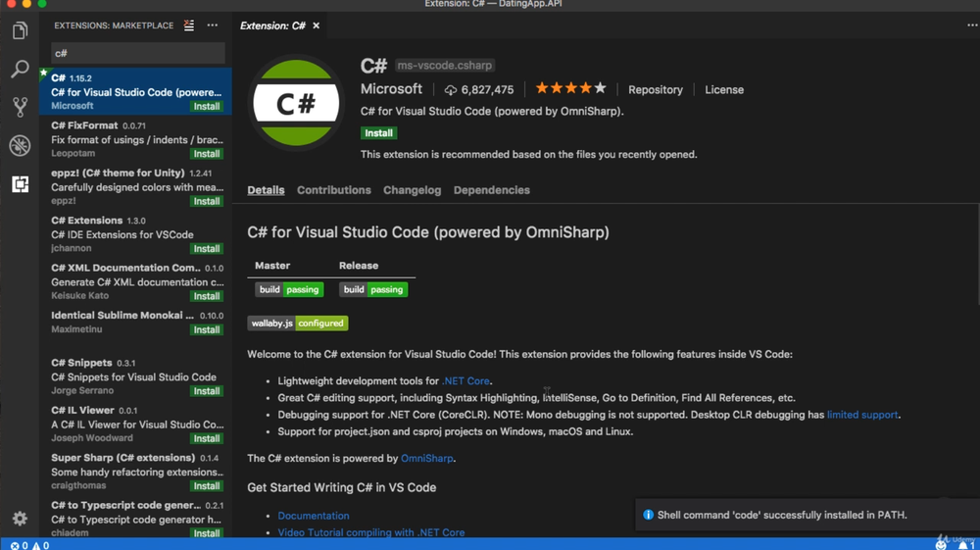Click the Master build passing badge

point(289,289)
